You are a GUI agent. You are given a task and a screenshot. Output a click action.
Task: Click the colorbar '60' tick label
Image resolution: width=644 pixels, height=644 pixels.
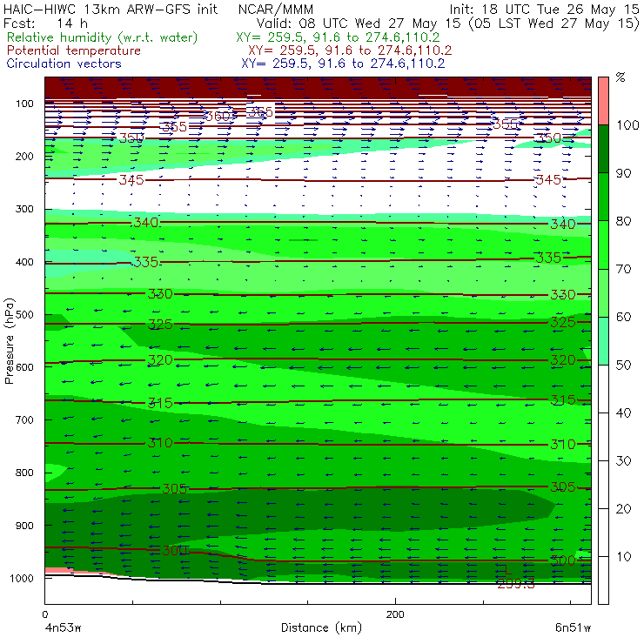tap(623, 317)
